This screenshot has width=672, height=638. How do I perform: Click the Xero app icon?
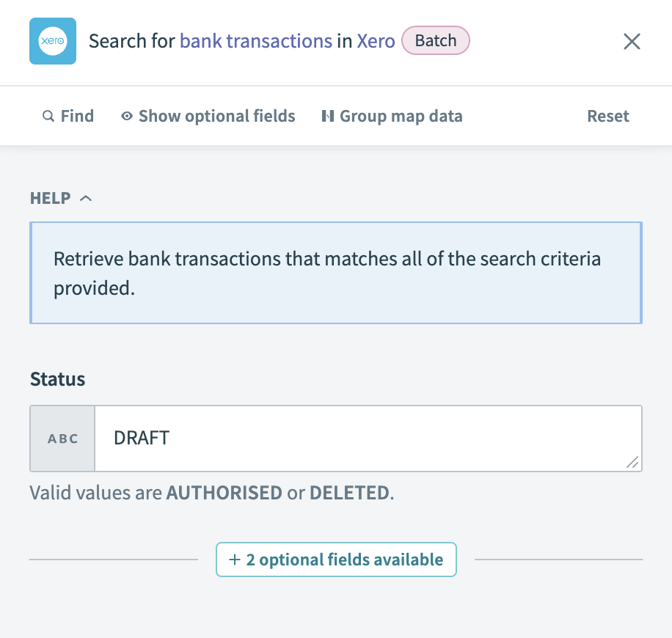(52, 42)
